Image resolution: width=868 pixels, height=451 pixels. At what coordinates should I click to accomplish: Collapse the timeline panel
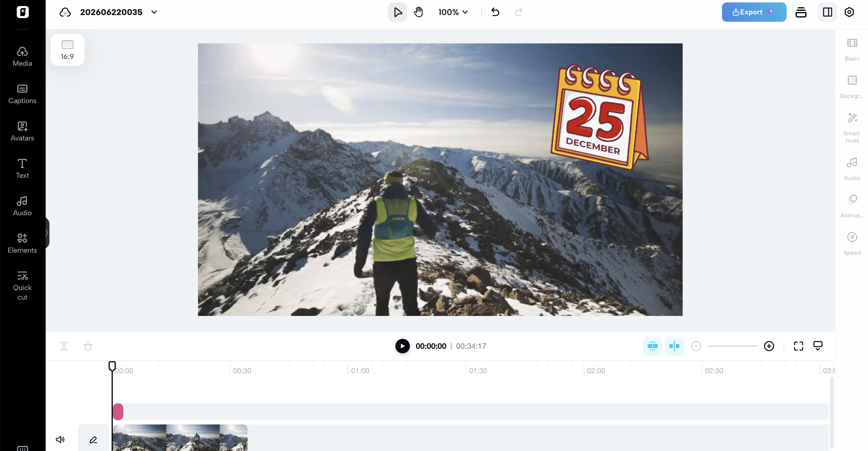[818, 346]
